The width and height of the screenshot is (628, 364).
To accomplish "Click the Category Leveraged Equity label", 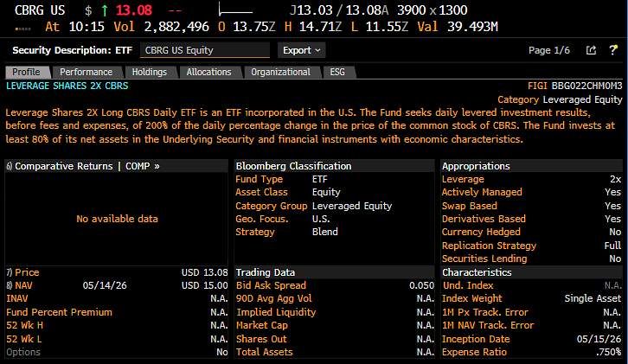I will 560,99.
